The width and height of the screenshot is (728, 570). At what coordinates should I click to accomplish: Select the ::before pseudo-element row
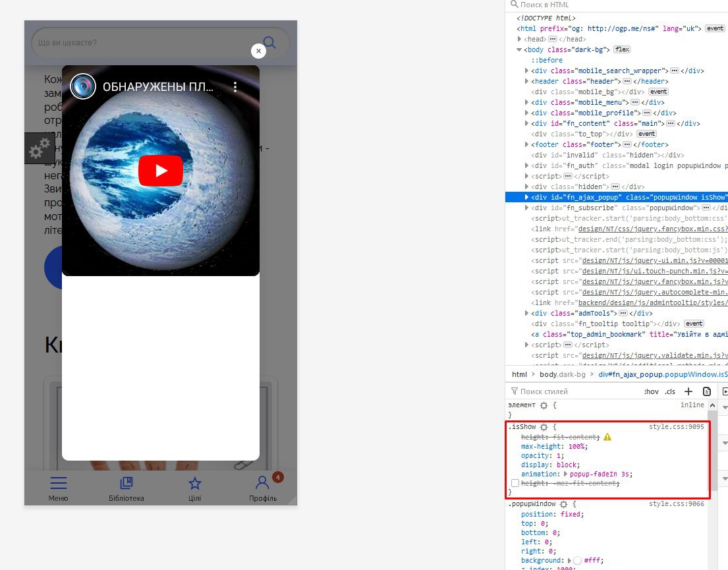547,61
